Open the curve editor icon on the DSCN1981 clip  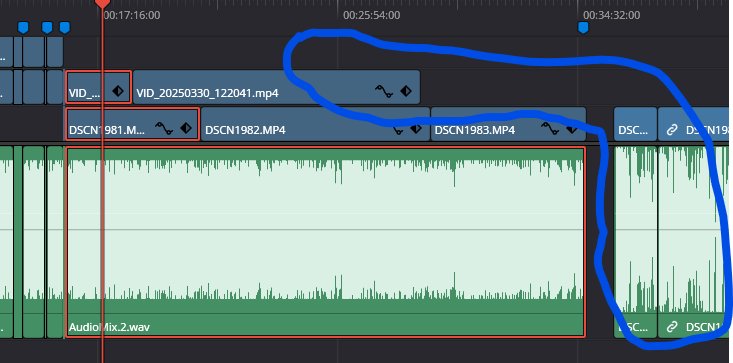coord(164,128)
